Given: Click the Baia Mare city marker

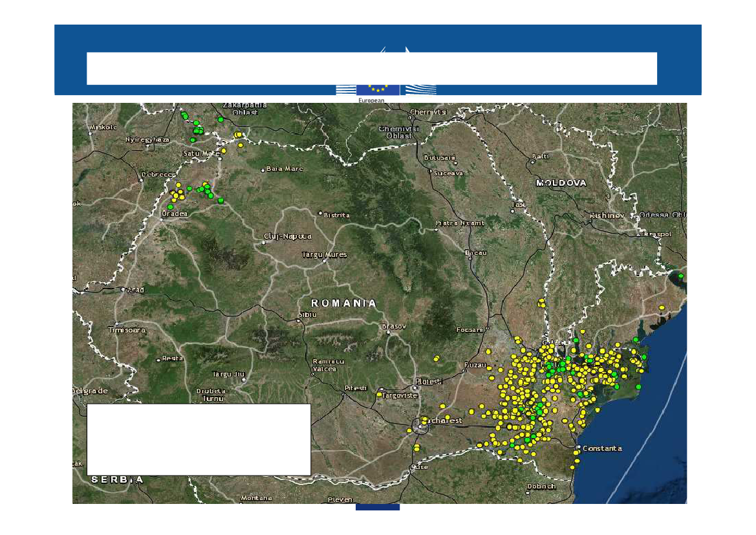Looking at the screenshot, I should point(263,169).
